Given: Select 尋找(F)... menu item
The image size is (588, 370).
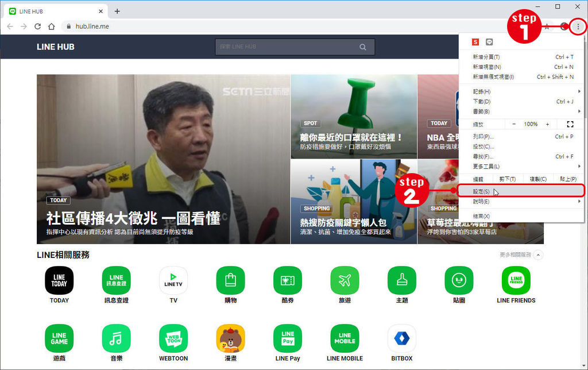Looking at the screenshot, I should tap(521, 156).
